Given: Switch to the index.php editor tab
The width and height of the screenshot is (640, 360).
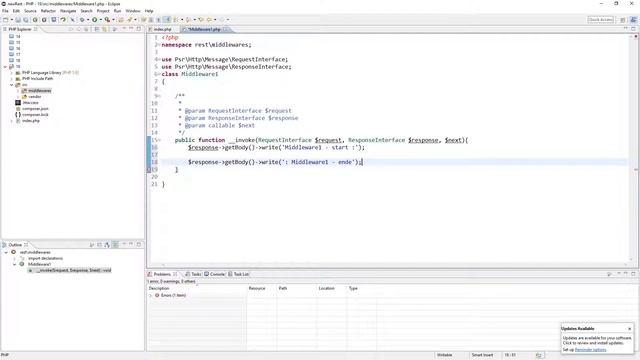Looking at the screenshot, I should tap(162, 29).
